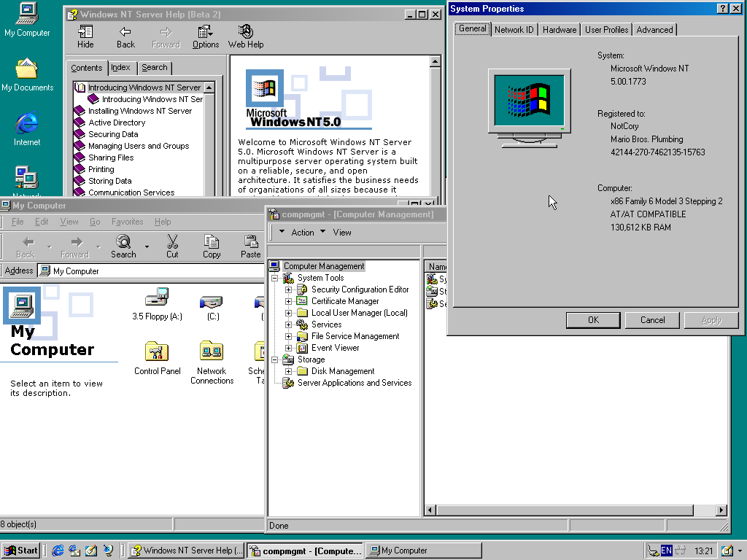Click the Search icon in My Computer toolbar
The height and width of the screenshot is (560, 747).
coord(123,242)
